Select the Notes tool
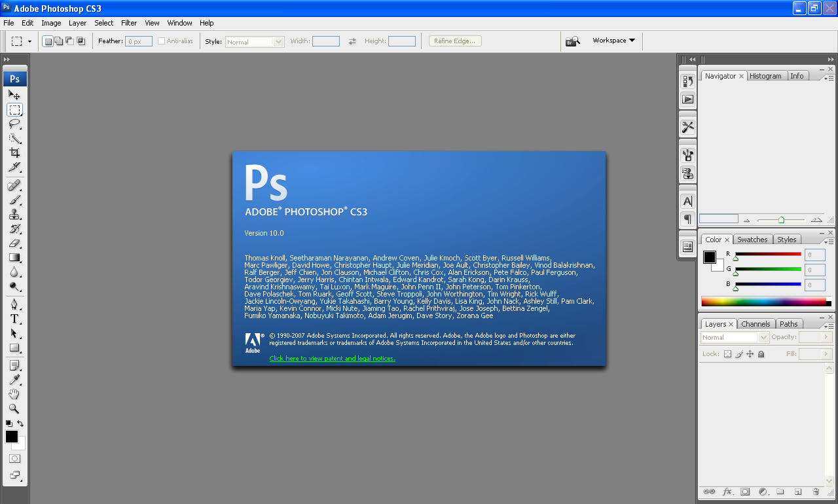Viewport: 838px width, 504px height. pos(14,365)
